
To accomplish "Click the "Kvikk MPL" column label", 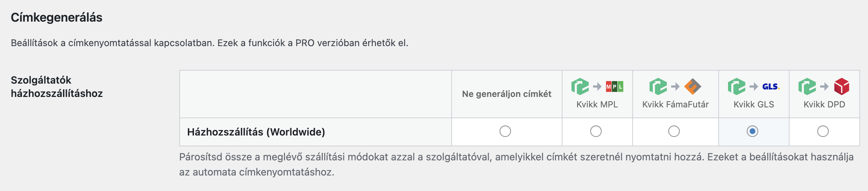I will (597, 105).
